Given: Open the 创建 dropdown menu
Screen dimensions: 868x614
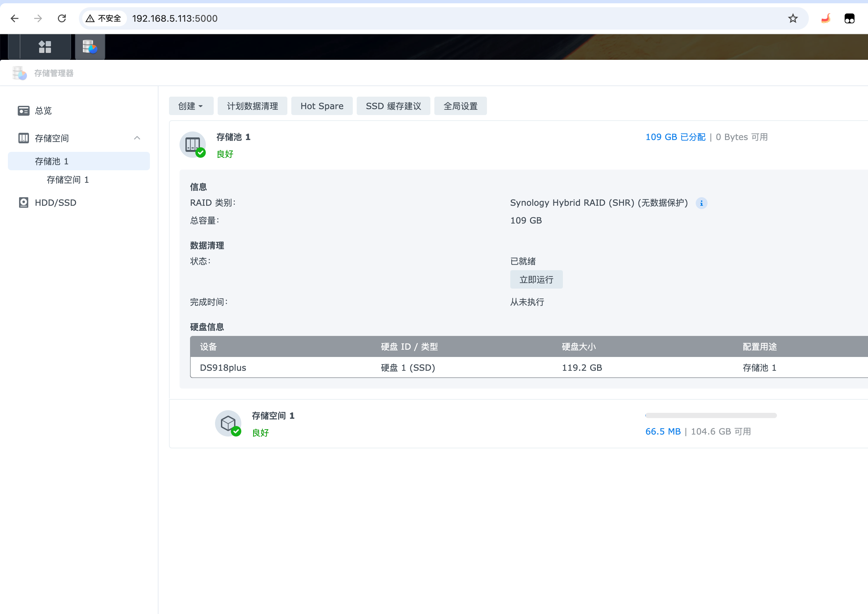Looking at the screenshot, I should [x=191, y=106].
